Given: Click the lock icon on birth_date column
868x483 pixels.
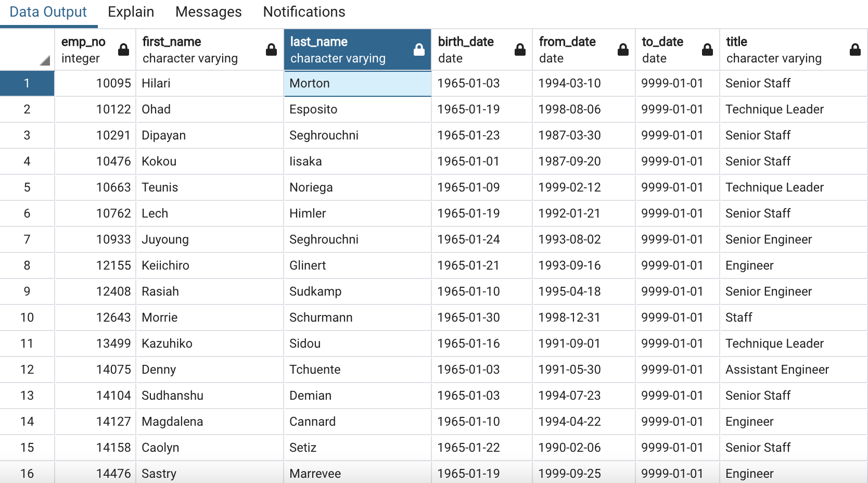Looking at the screenshot, I should [x=520, y=49].
